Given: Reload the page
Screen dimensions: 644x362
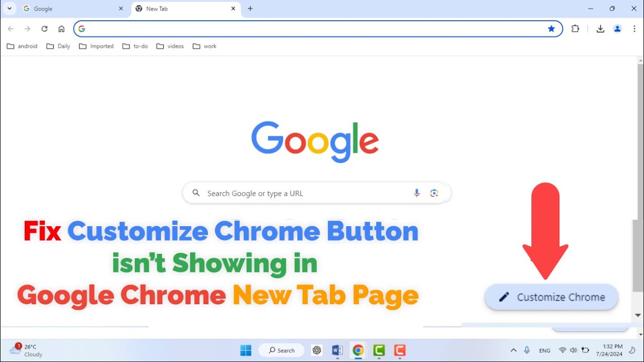Looking at the screenshot, I should point(44,29).
